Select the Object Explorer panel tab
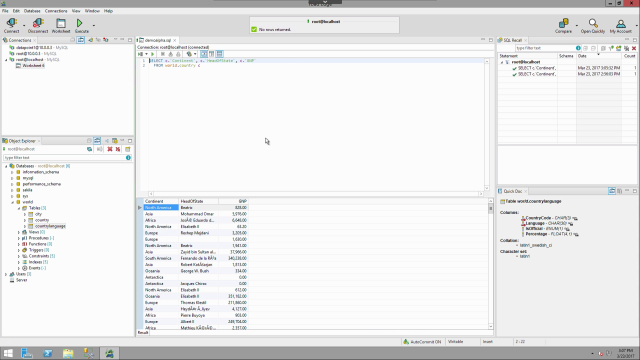This screenshot has width=640, height=360. (x=22, y=141)
